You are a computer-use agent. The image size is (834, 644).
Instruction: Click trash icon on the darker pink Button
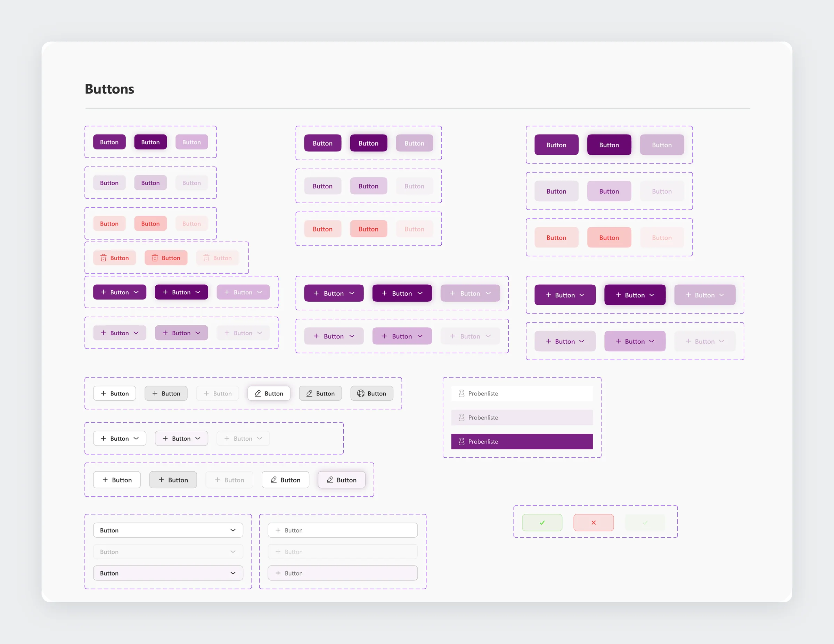[155, 258]
